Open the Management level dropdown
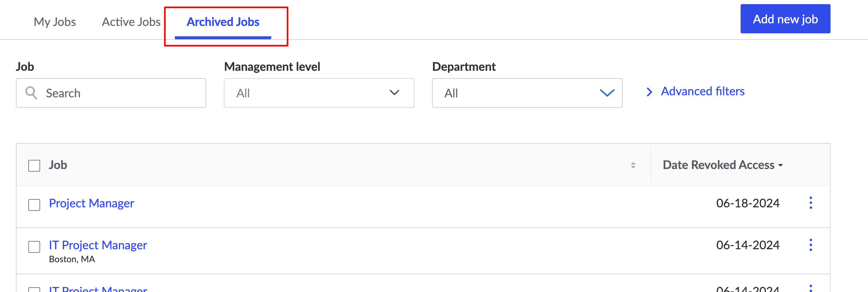 pos(319,93)
